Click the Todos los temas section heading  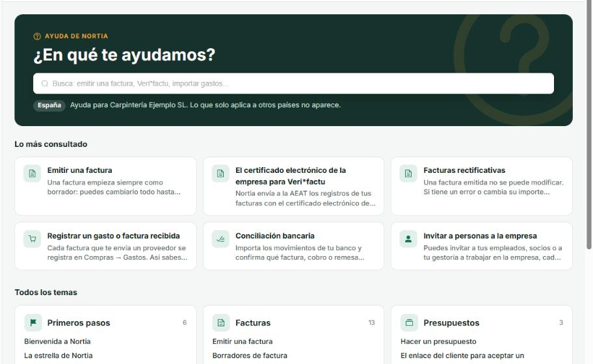pyautogui.click(x=46, y=292)
